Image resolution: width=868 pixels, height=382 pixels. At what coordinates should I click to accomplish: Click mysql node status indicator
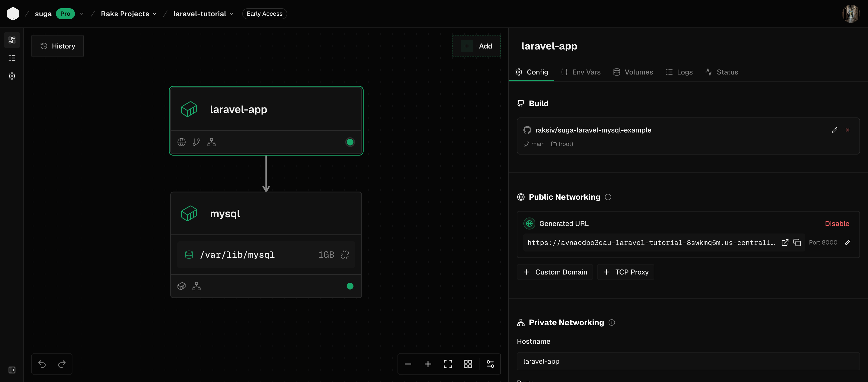pyautogui.click(x=350, y=286)
